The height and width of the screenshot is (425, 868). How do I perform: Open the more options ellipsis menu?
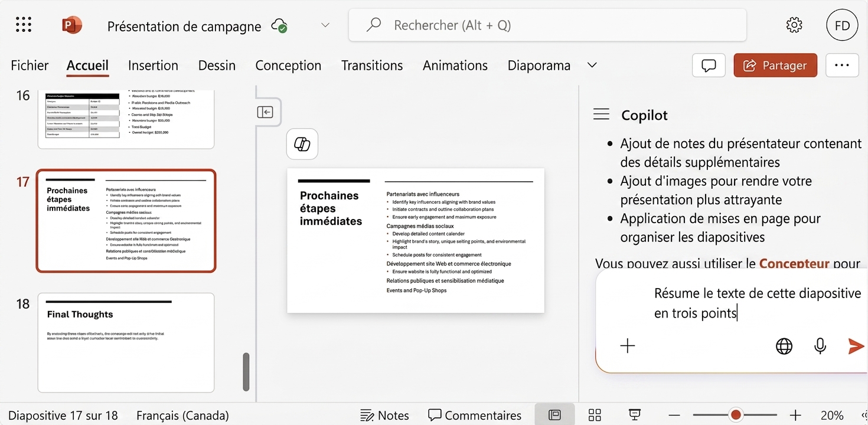pyautogui.click(x=842, y=66)
